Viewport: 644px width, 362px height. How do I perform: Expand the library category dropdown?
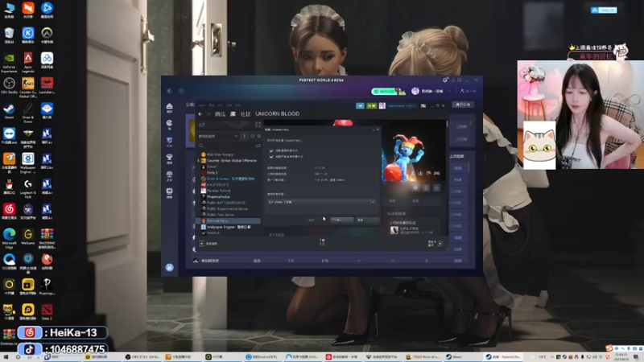click(x=218, y=136)
